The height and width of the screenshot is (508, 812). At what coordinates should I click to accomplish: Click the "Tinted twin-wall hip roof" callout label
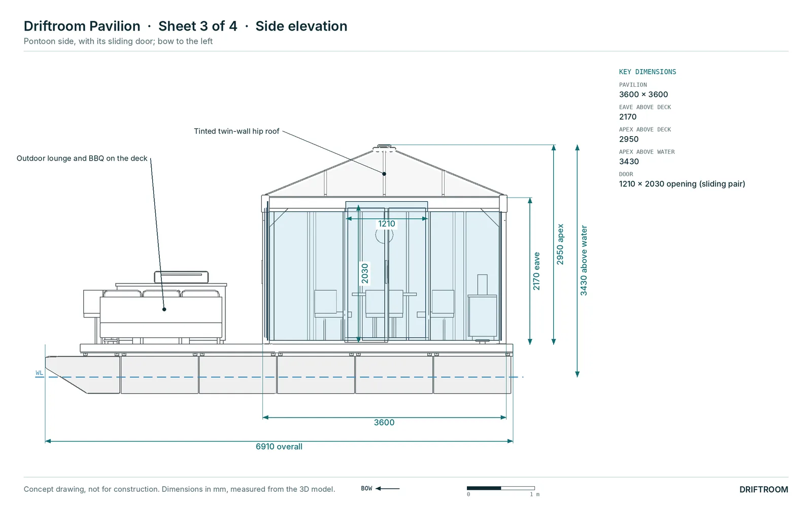tap(236, 131)
